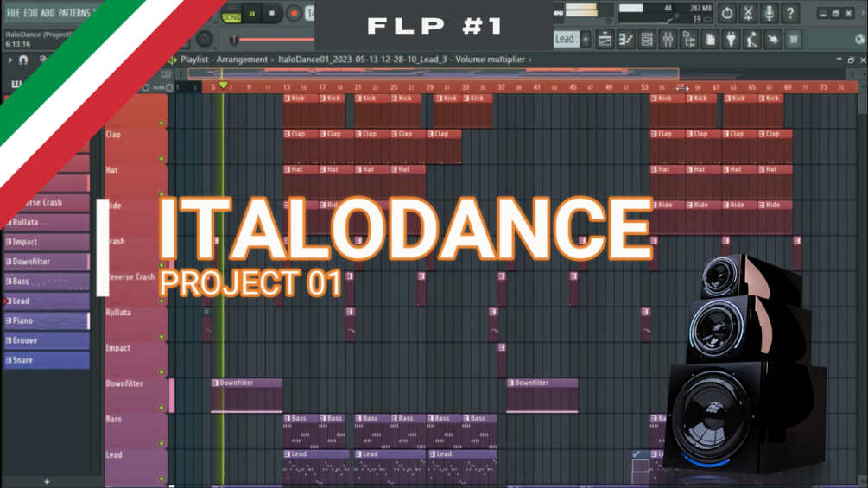Open the FILE menu
Viewport: 868px width, 488px height.
pyautogui.click(x=13, y=13)
